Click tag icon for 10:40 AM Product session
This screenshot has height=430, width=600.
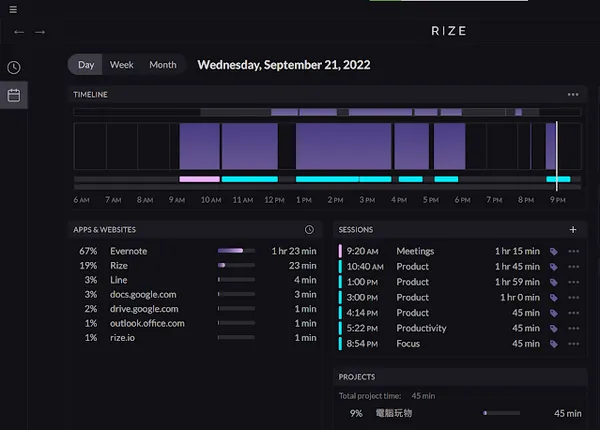pos(553,267)
